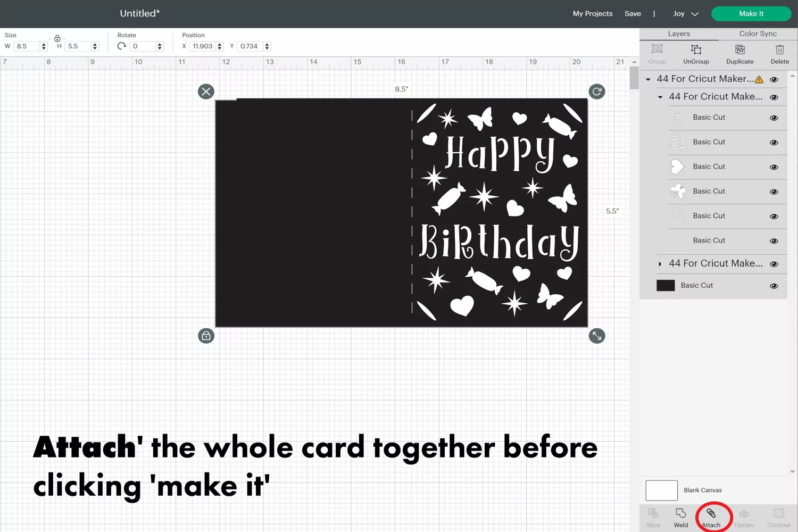Click the height H input field
798x532 pixels.
pyautogui.click(x=78, y=46)
